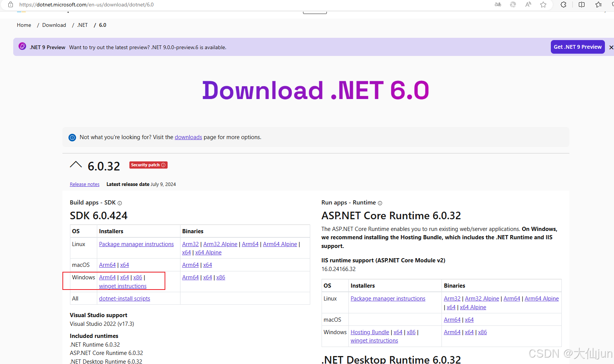
Task: Open Split screen view
Action: [581, 5]
